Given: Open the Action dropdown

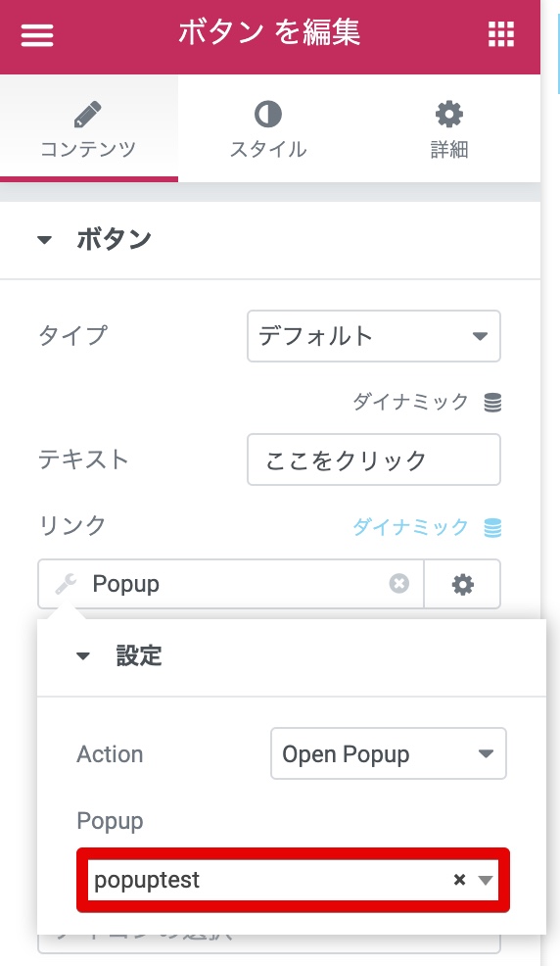Looking at the screenshot, I should click(389, 754).
